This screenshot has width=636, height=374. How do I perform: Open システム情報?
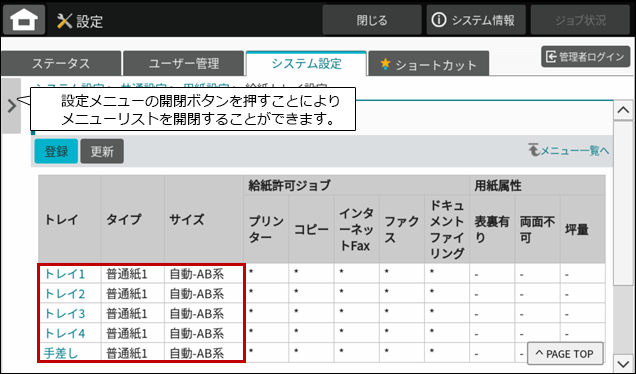476,20
